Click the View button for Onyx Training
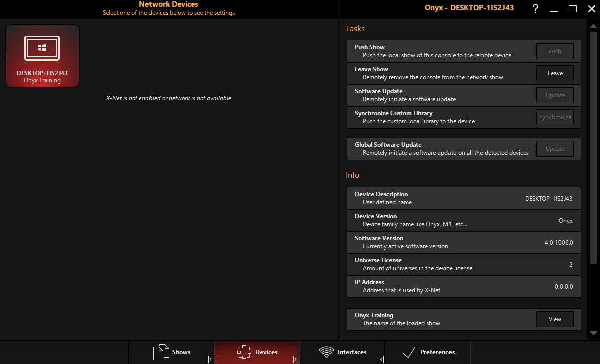The height and width of the screenshot is (364, 600). click(x=555, y=319)
